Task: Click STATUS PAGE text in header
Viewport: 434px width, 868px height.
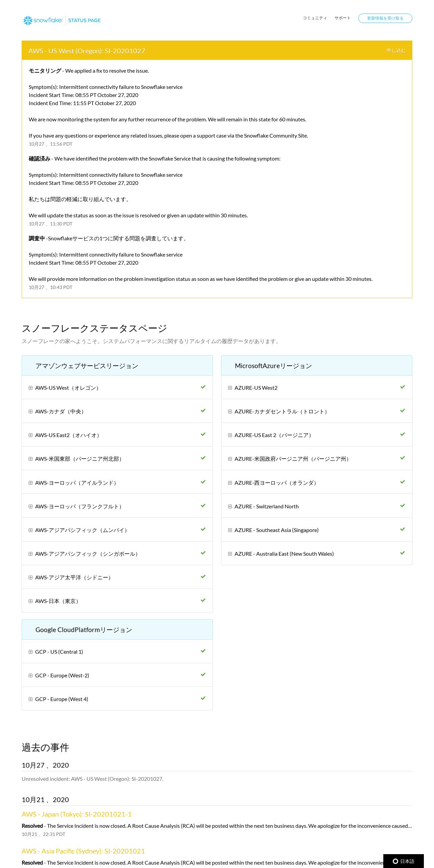Action: point(85,20)
